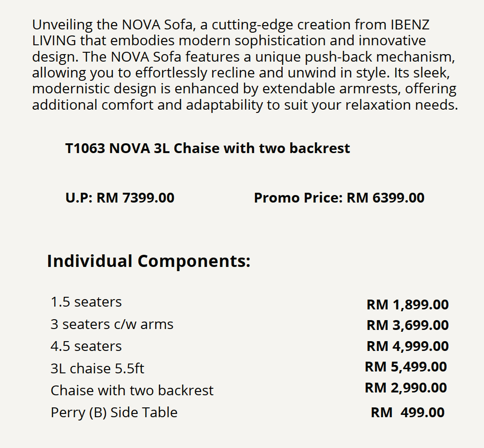Click the RM 499.00 price
This screenshot has width=484, height=448.
click(x=407, y=413)
